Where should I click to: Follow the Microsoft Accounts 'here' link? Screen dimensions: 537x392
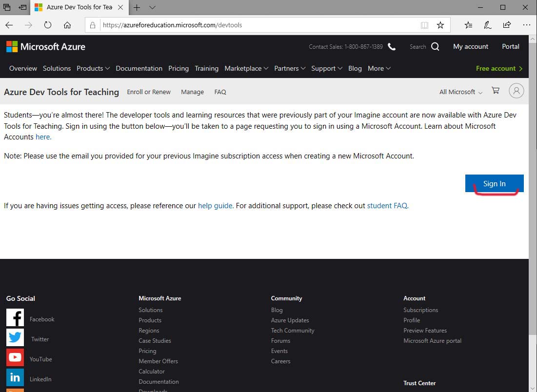coord(43,137)
